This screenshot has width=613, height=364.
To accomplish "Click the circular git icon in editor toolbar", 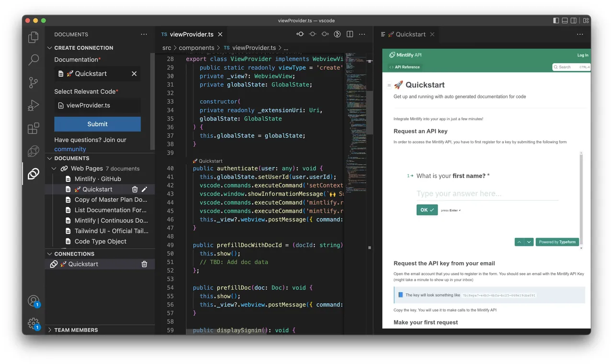I will coord(337,34).
